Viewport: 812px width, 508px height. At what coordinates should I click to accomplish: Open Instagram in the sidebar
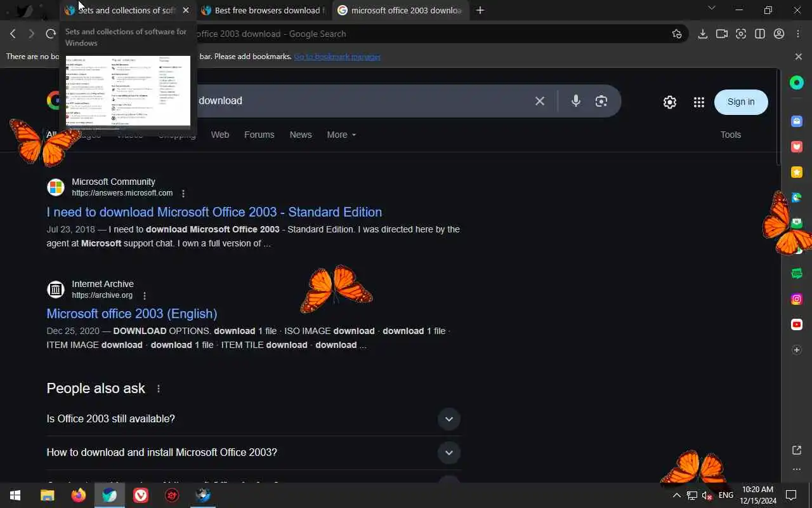797,299
